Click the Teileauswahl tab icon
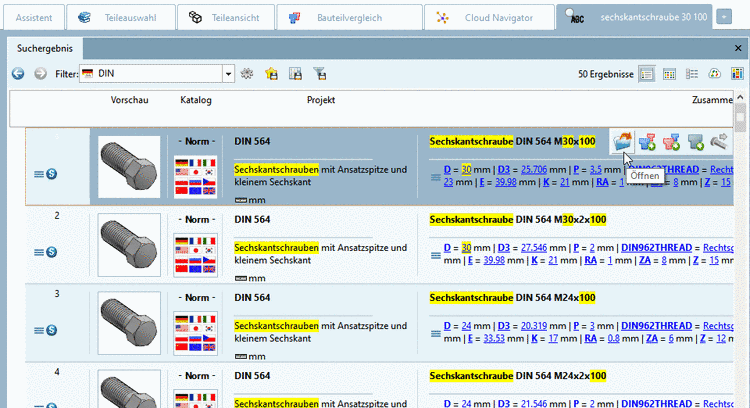Viewport: 750px width, 408px height. click(x=85, y=18)
